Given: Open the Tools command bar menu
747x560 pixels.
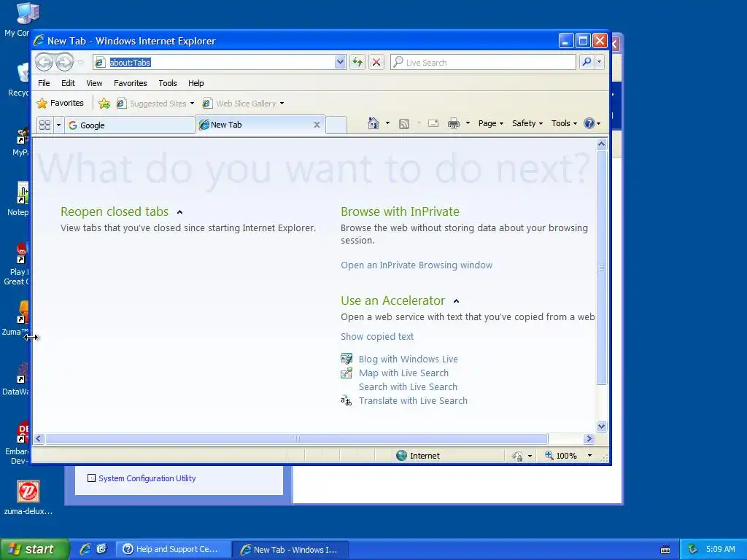Looking at the screenshot, I should (x=564, y=123).
